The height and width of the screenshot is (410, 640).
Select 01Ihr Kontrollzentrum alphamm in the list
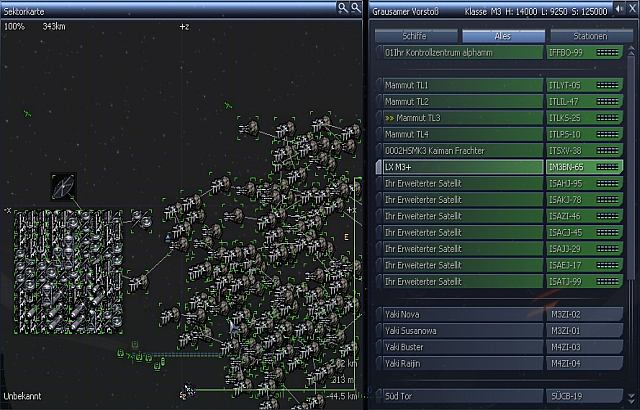point(500,53)
